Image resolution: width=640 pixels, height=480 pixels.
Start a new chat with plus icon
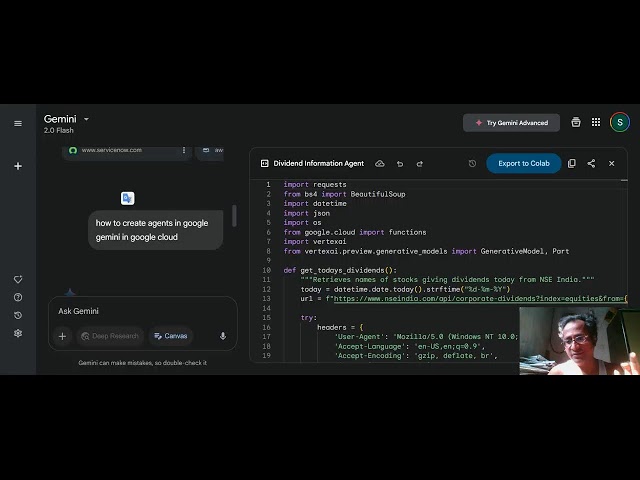pyautogui.click(x=18, y=166)
